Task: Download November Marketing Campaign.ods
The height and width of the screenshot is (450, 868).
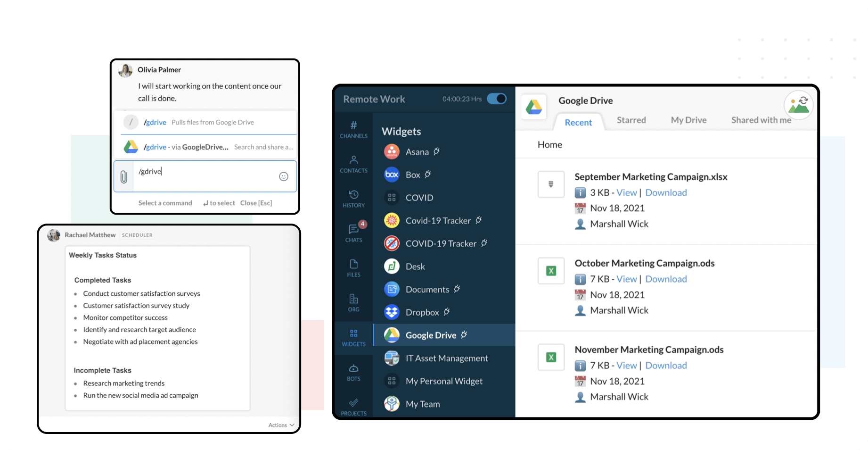Action: click(666, 366)
